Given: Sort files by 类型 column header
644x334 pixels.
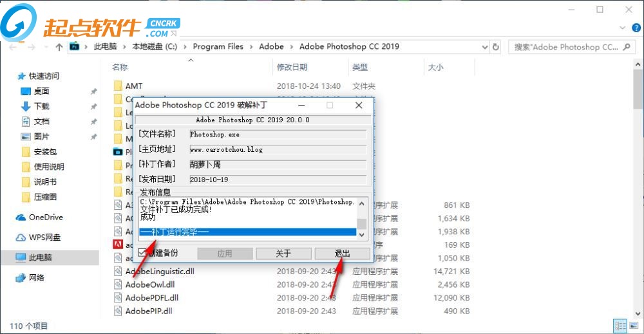Looking at the screenshot, I should coord(360,67).
